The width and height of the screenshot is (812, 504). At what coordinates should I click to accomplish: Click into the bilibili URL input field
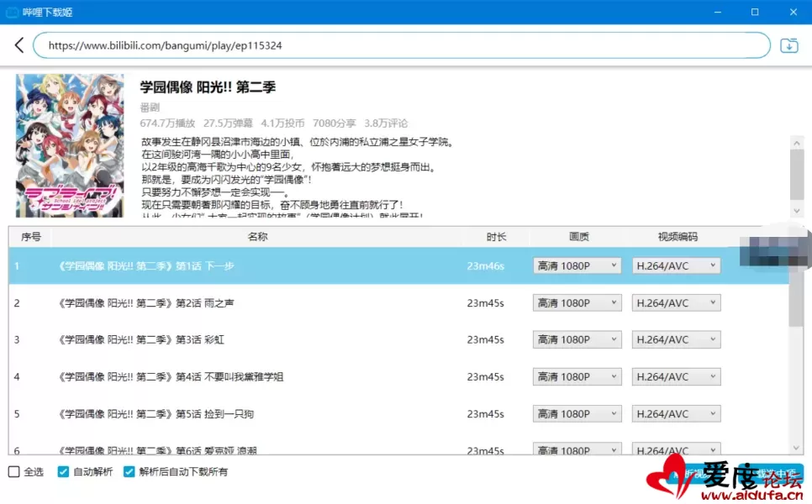[401, 45]
